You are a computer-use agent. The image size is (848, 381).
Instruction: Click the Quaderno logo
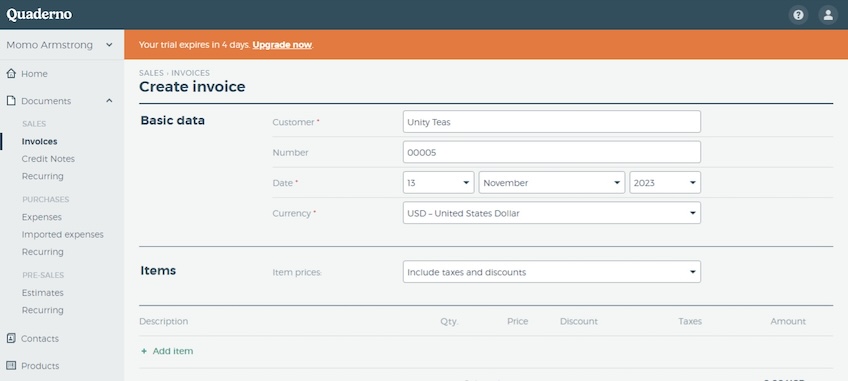39,15
